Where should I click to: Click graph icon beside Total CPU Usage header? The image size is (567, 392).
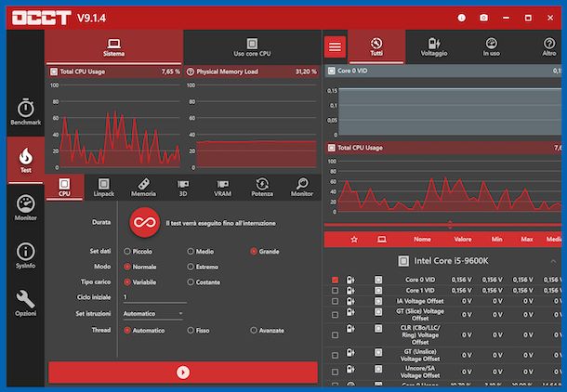(x=54, y=72)
